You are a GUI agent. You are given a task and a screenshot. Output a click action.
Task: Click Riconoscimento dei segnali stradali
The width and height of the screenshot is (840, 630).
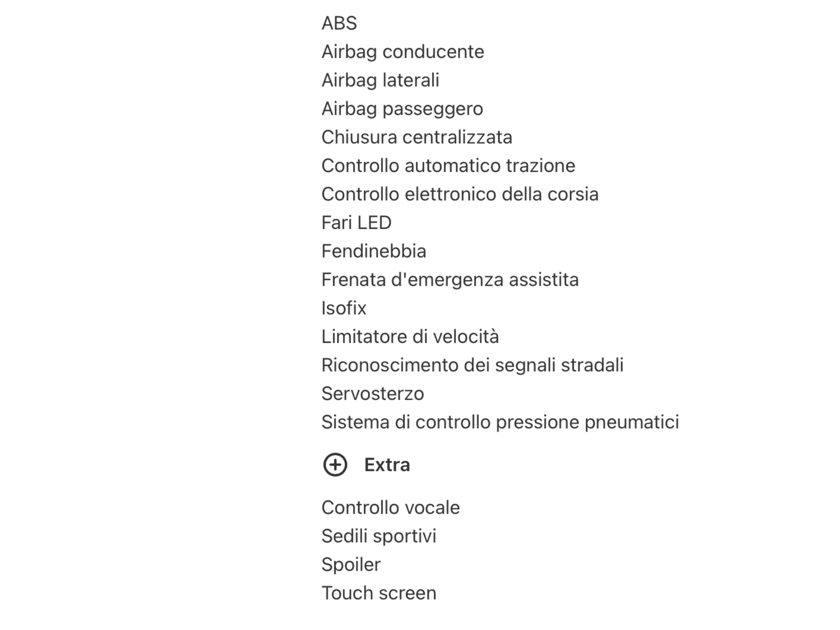tap(472, 365)
